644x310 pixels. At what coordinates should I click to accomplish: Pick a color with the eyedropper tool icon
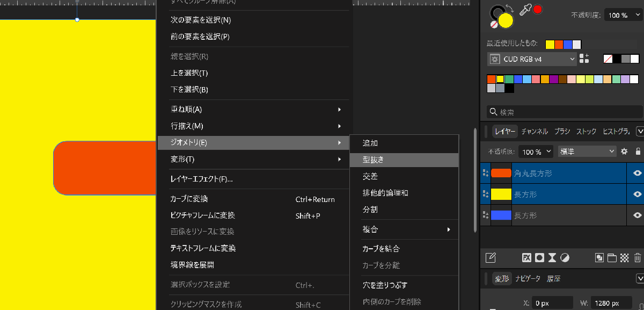click(525, 9)
